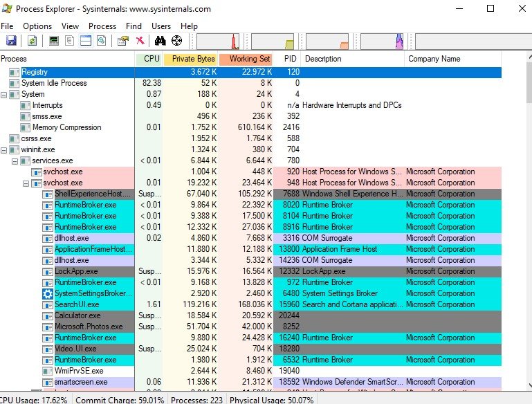
Task: Select ApplicationFrameHost process row
Action: (250, 249)
